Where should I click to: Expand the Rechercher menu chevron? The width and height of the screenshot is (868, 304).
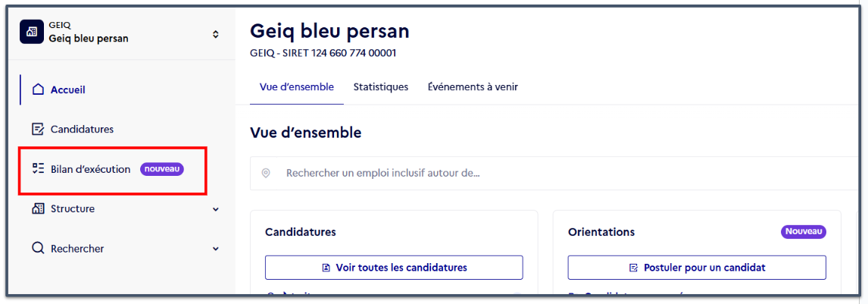(x=216, y=249)
